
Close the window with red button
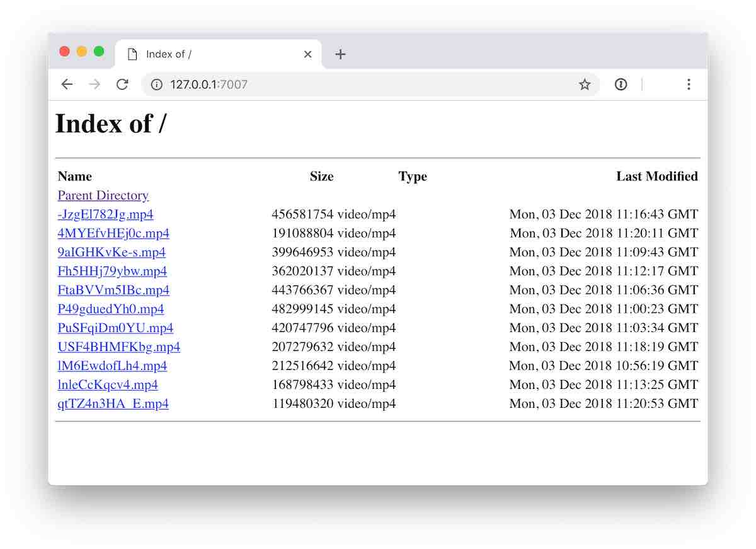(64, 52)
